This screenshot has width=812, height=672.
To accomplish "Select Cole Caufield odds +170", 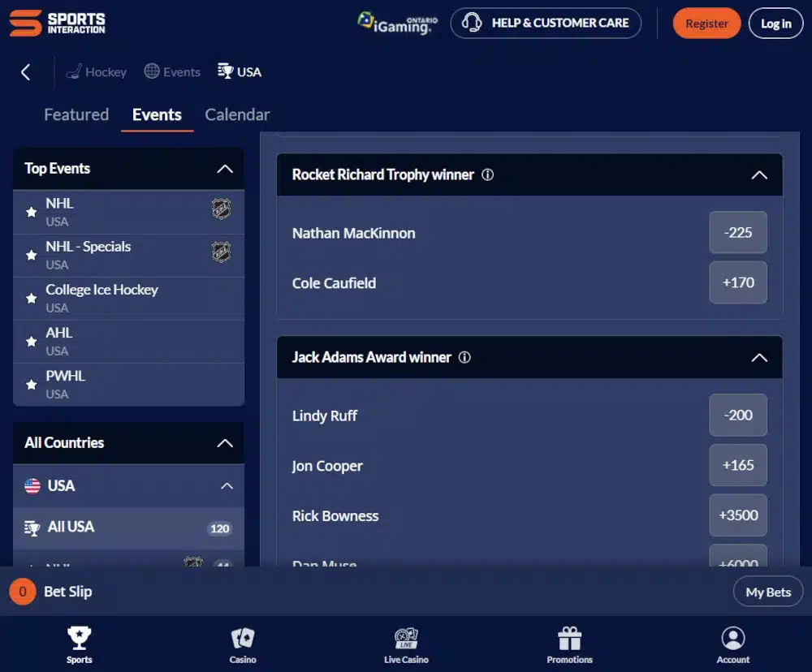I will click(738, 282).
